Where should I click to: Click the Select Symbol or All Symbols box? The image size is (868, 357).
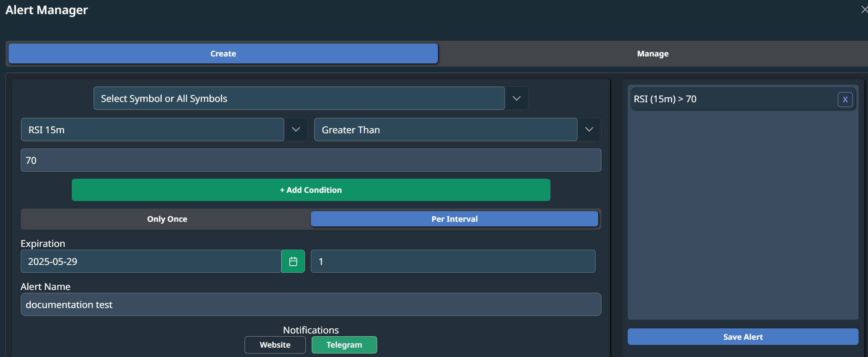(299, 98)
